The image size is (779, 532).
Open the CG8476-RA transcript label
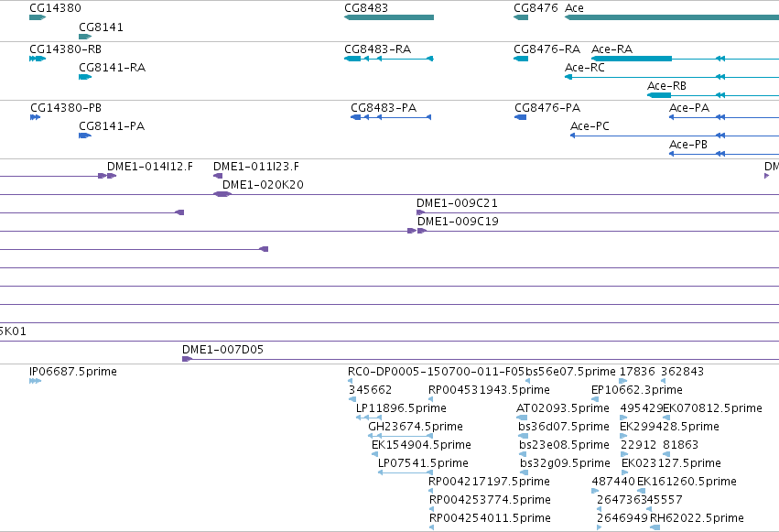(x=547, y=49)
